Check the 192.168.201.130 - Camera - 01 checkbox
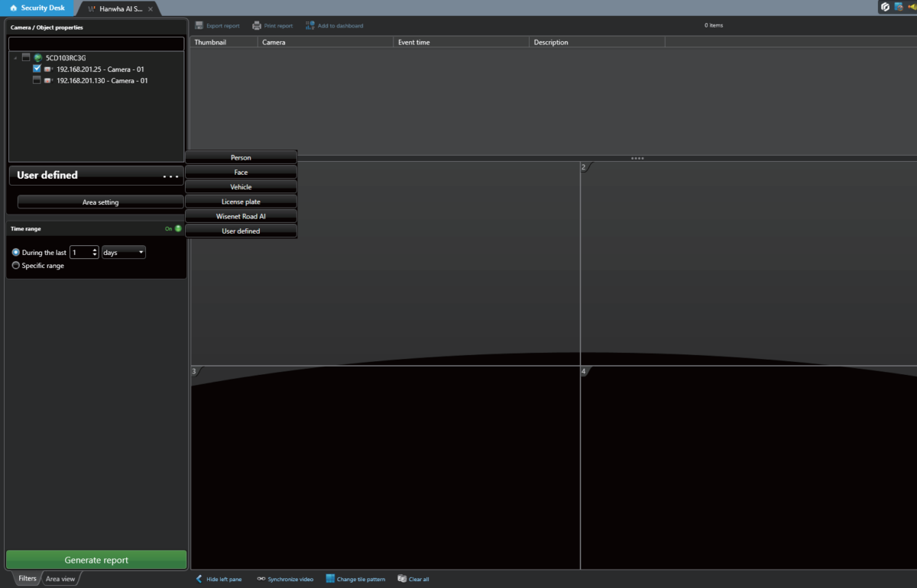This screenshot has width=917, height=588. coord(37,80)
